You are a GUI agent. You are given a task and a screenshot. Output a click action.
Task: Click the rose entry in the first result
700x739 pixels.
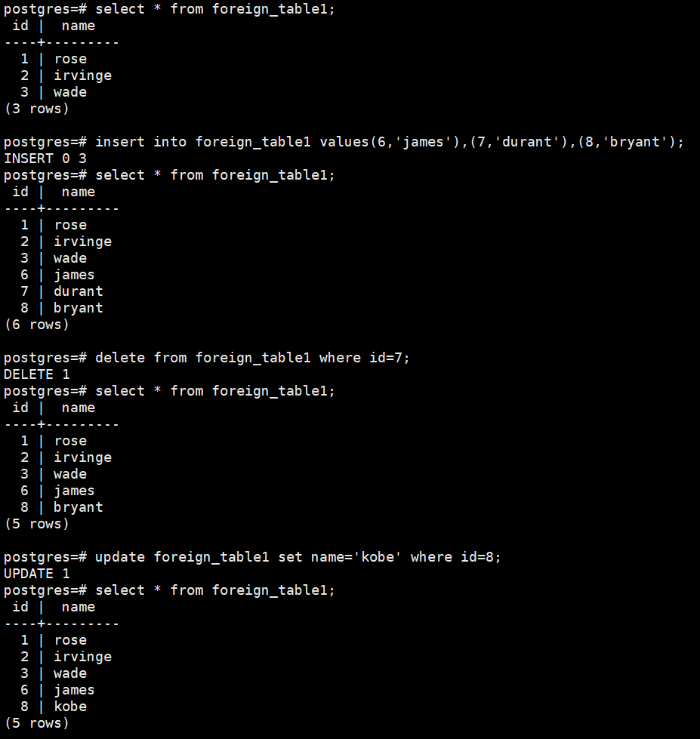point(70,60)
